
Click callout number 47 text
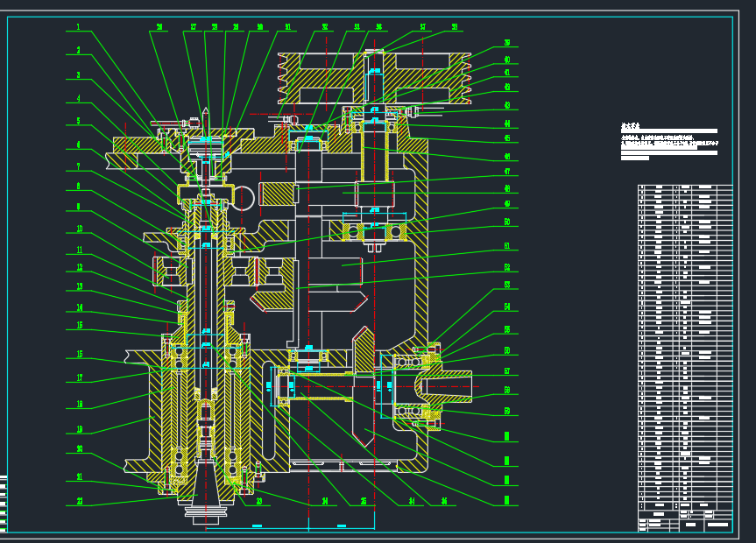tap(506, 172)
